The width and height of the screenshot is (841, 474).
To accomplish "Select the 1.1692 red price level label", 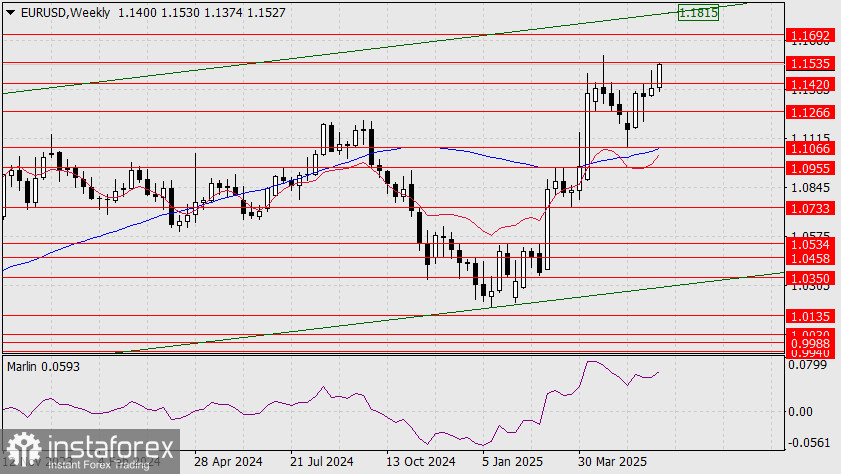I will (810, 36).
